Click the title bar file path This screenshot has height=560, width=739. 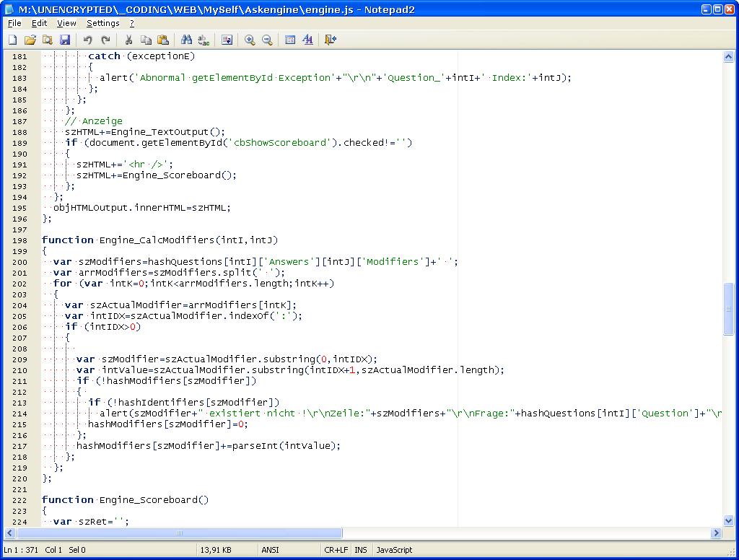pos(185,9)
